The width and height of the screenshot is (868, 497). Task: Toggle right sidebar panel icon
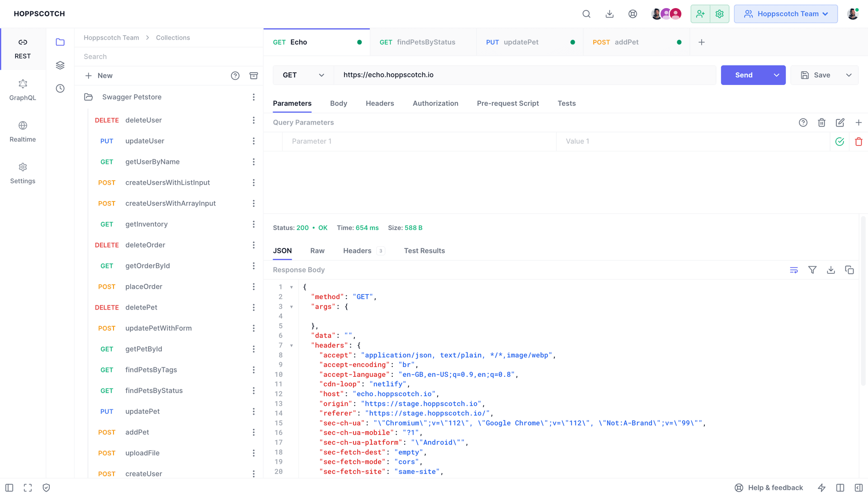[x=859, y=488]
